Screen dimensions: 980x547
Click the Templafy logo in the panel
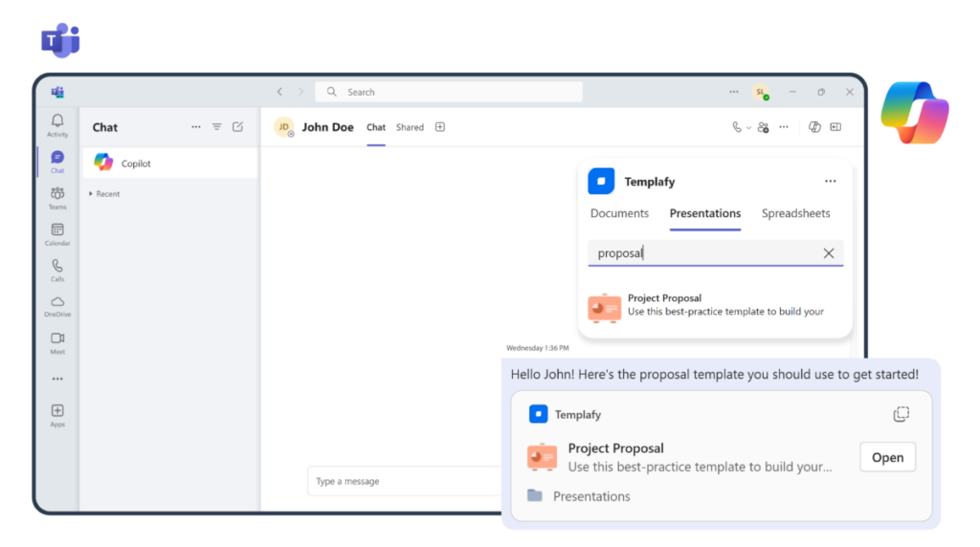point(601,181)
